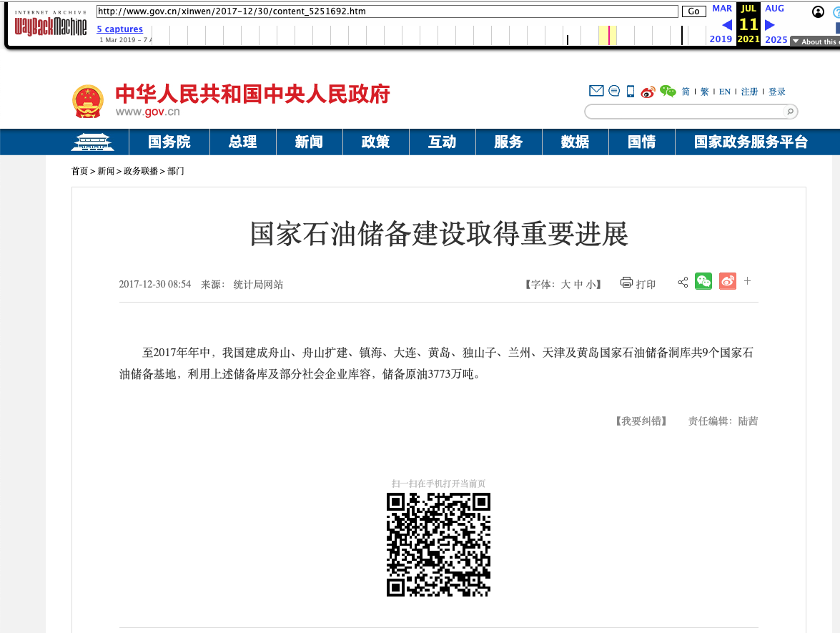Image resolution: width=840 pixels, height=633 pixels.
Task: Click the Go button in Wayback toolbar
Action: [693, 11]
